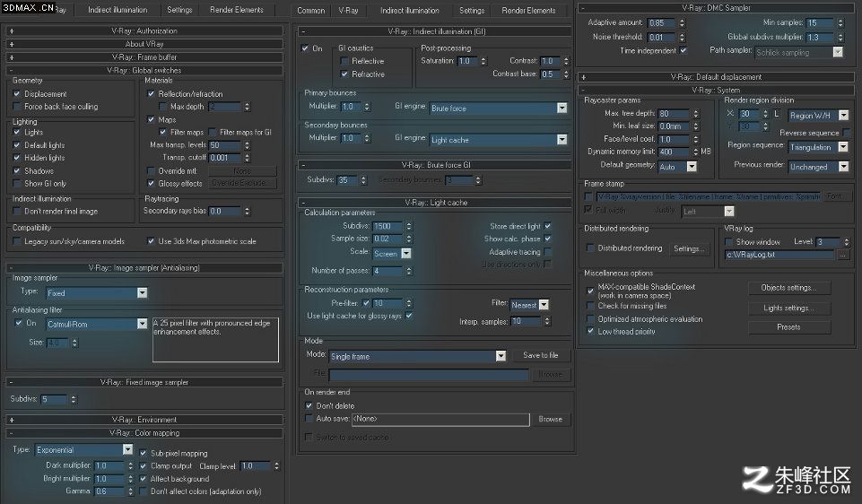The height and width of the screenshot is (504, 862).
Task: Toggle Low thread priority checkbox
Action: click(x=590, y=332)
